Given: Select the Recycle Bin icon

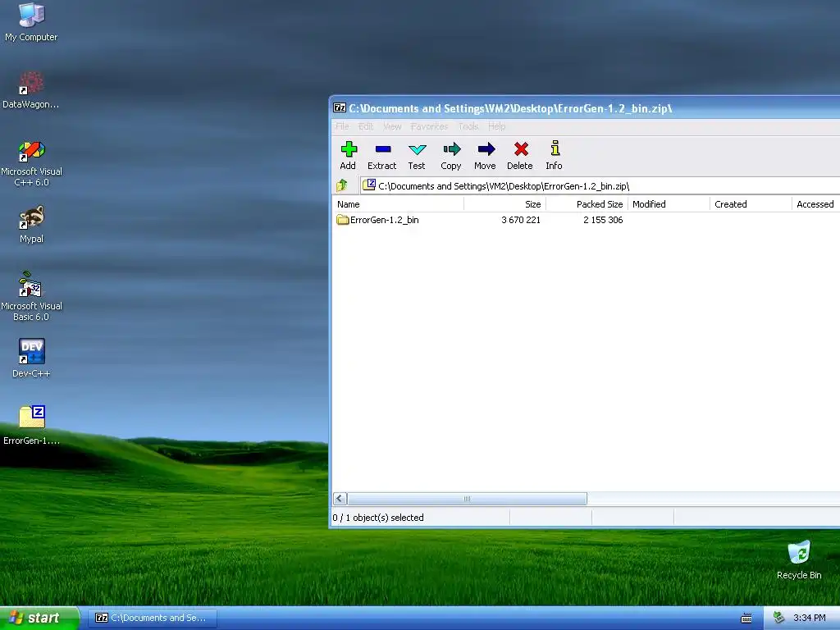Looking at the screenshot, I should (x=799, y=560).
